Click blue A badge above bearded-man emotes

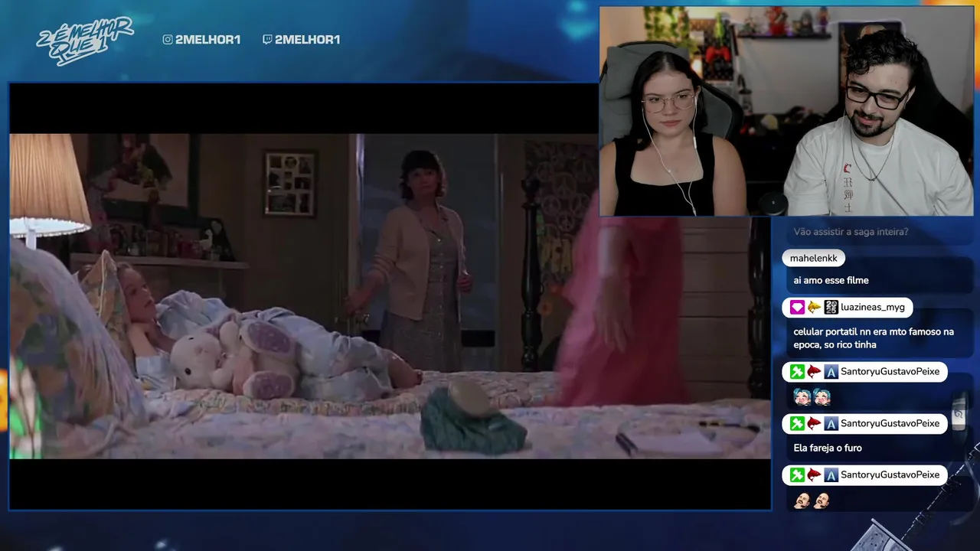coord(831,475)
